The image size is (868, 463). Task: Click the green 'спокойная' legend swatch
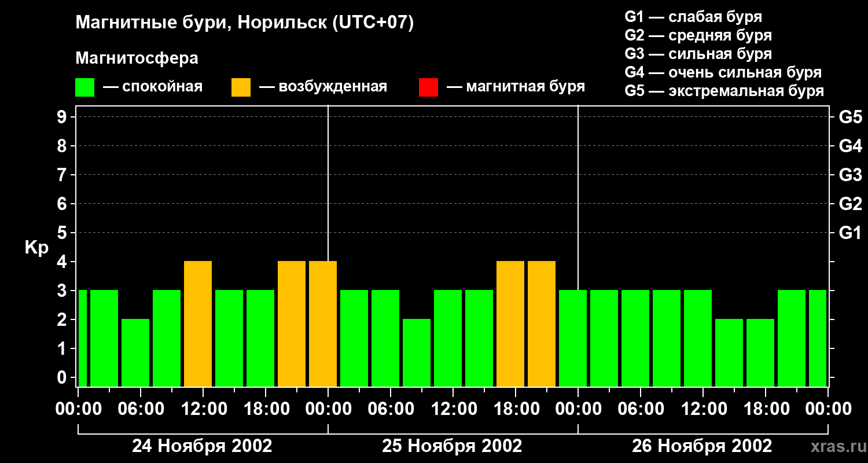[x=84, y=87]
